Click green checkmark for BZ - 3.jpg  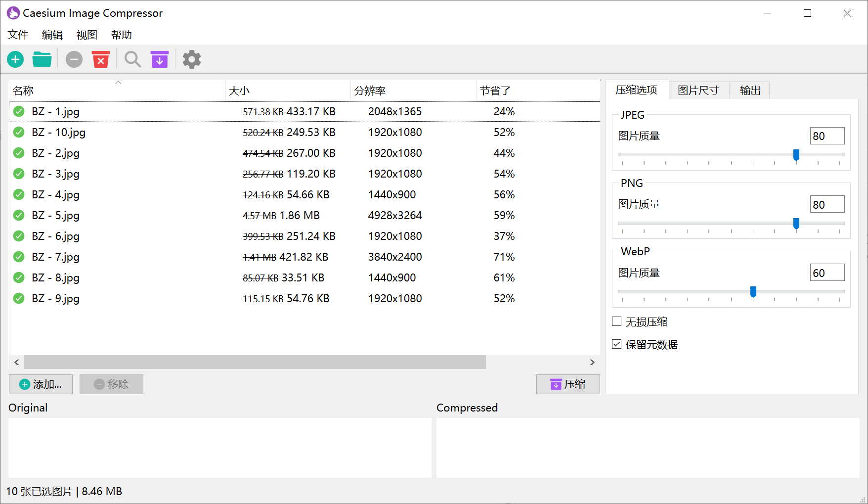tap(19, 174)
